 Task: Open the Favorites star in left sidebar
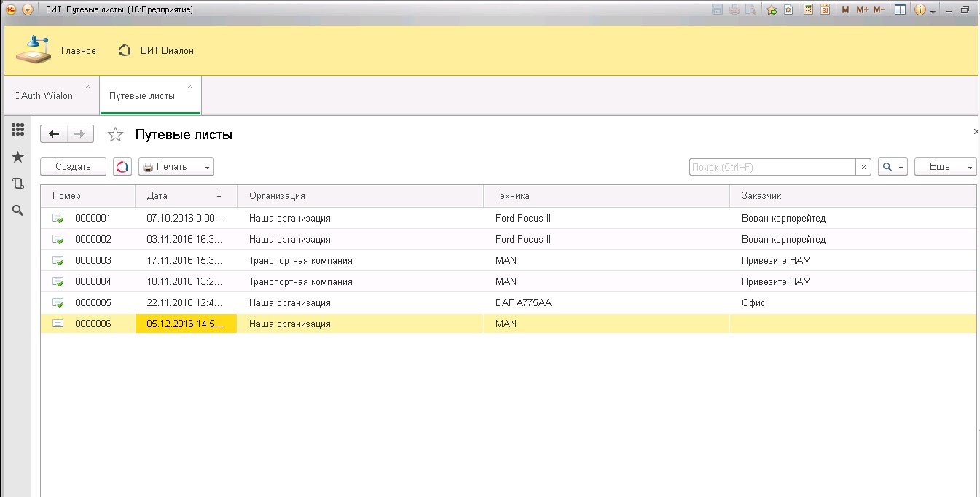pyautogui.click(x=18, y=157)
